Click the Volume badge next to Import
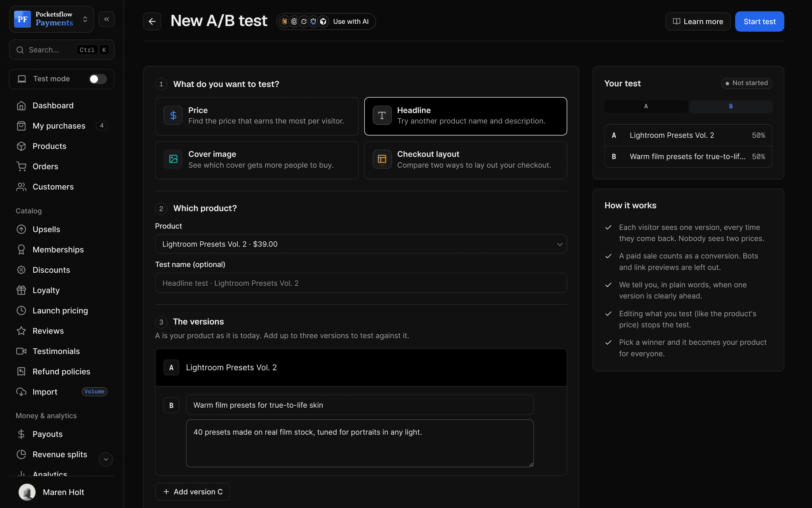Screen dimensions: 812x508 (x=94, y=392)
